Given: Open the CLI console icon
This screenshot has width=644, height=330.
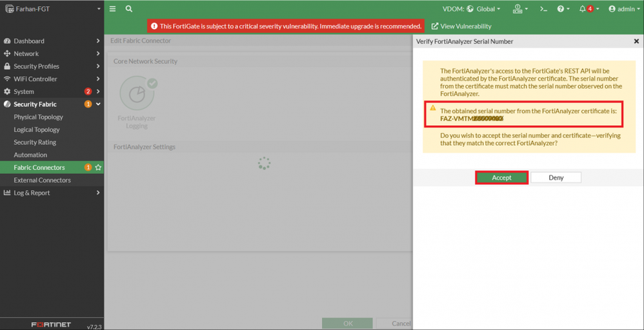Looking at the screenshot, I should pos(544,8).
